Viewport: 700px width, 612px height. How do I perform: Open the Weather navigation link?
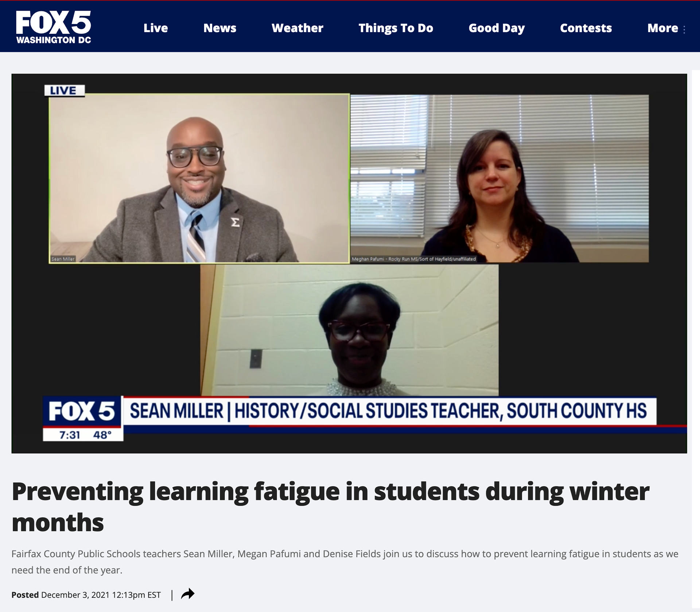click(x=297, y=28)
